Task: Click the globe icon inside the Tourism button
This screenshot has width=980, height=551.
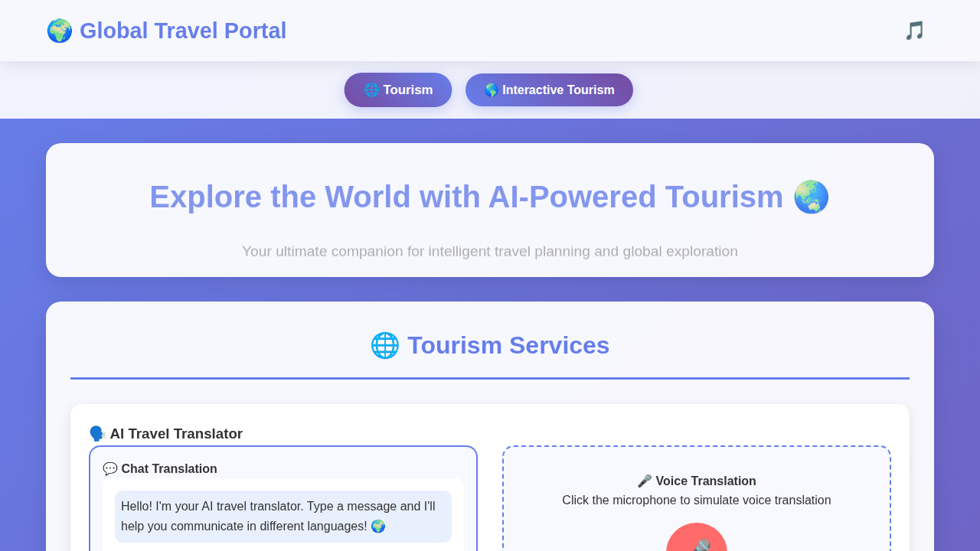Action: [372, 90]
